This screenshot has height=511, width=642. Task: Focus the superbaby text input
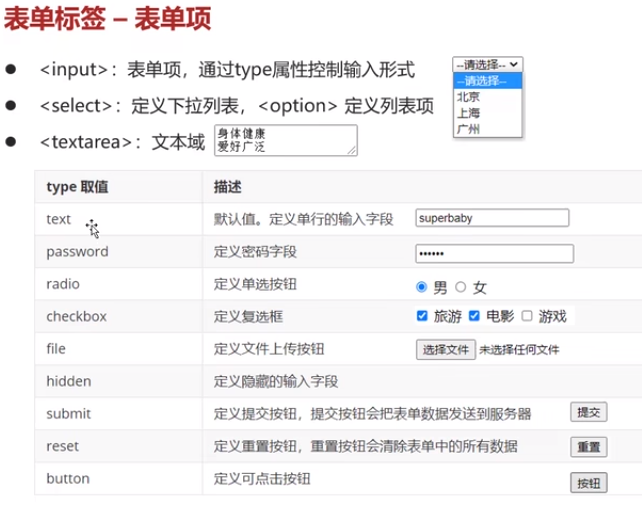492,218
